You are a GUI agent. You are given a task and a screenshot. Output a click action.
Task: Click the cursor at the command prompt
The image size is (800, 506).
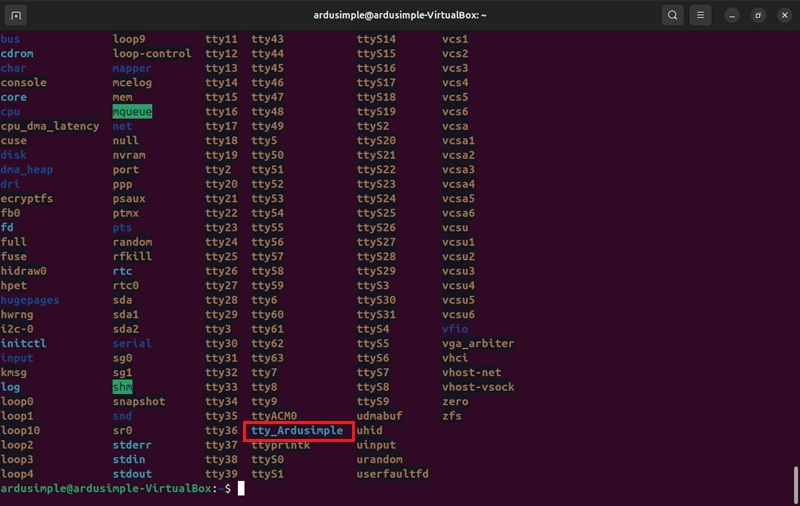tap(241, 488)
